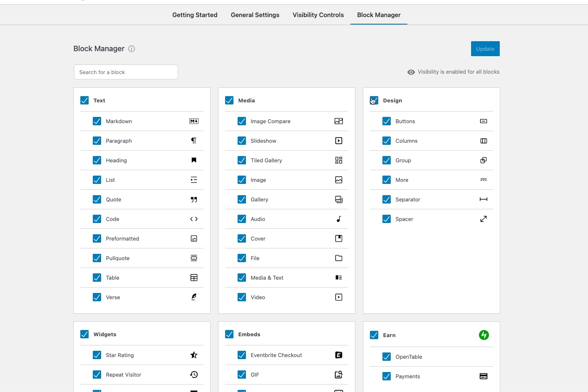This screenshot has width=588, height=392.
Task: Toggle the Media category checkbox
Action: coord(229,100)
